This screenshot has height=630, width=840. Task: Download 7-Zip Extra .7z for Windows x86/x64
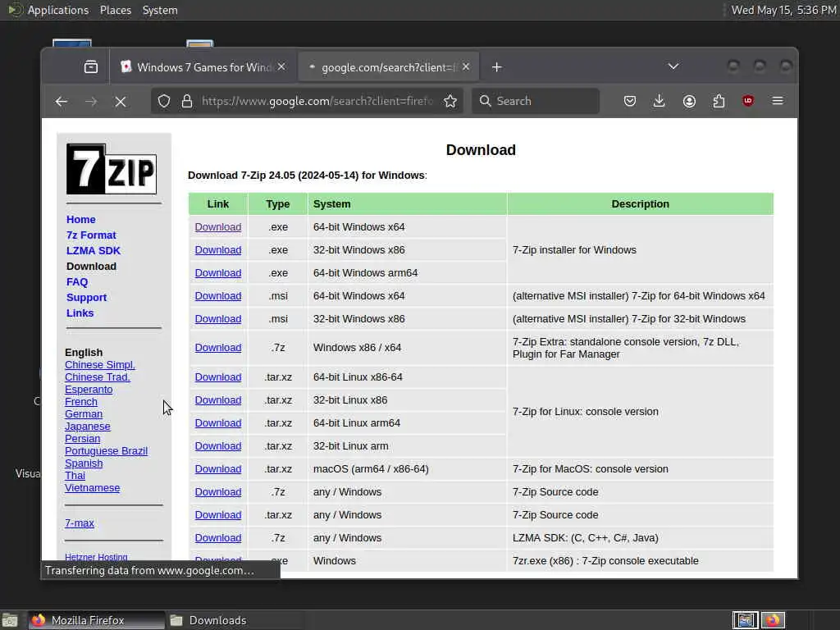tap(218, 348)
